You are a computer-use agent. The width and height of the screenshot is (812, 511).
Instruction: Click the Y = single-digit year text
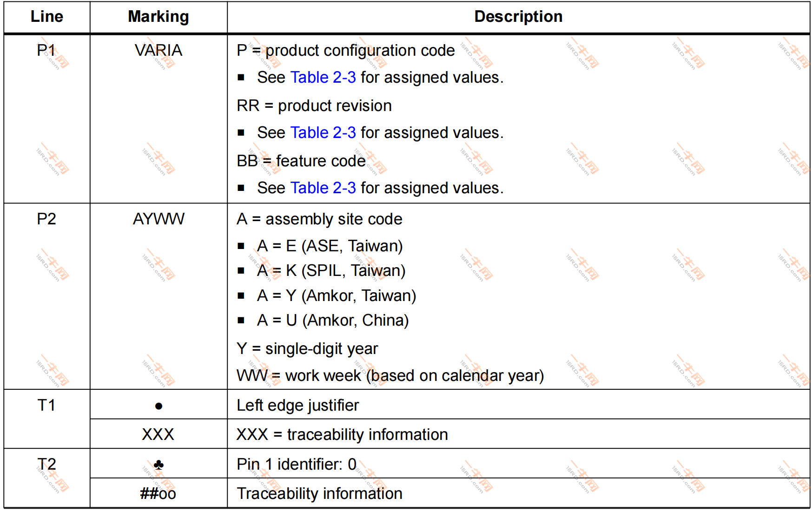click(307, 349)
